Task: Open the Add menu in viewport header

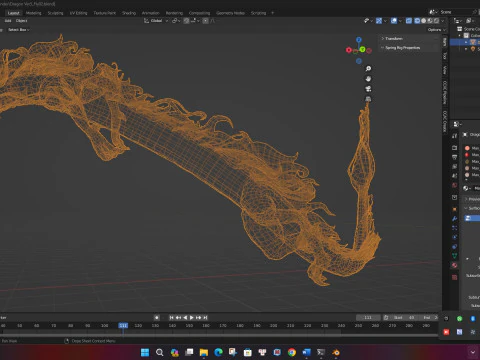Action: pyautogui.click(x=8, y=21)
